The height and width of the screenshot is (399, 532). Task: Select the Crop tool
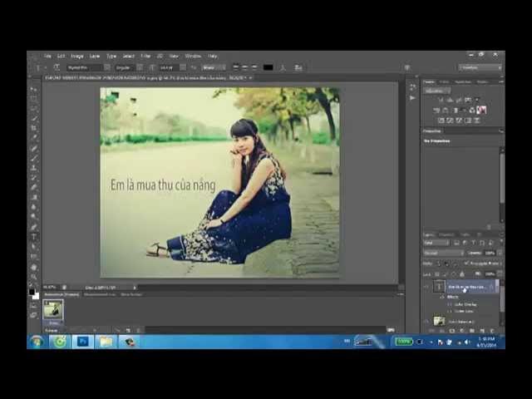33,128
